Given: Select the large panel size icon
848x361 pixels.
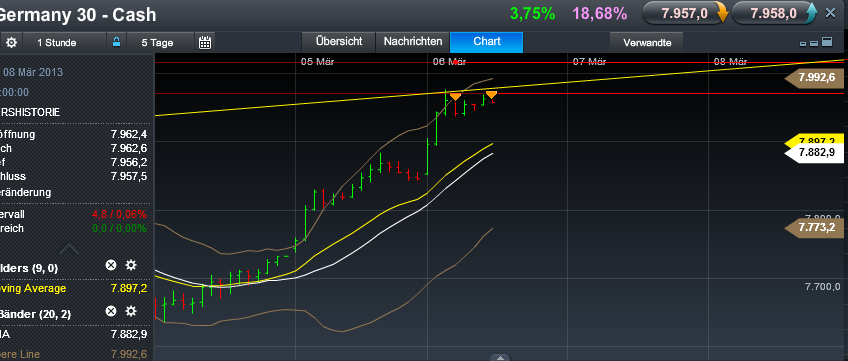Looking at the screenshot, I should [x=827, y=41].
